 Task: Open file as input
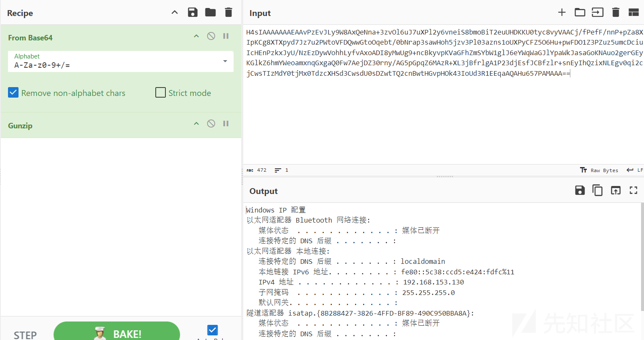(598, 12)
